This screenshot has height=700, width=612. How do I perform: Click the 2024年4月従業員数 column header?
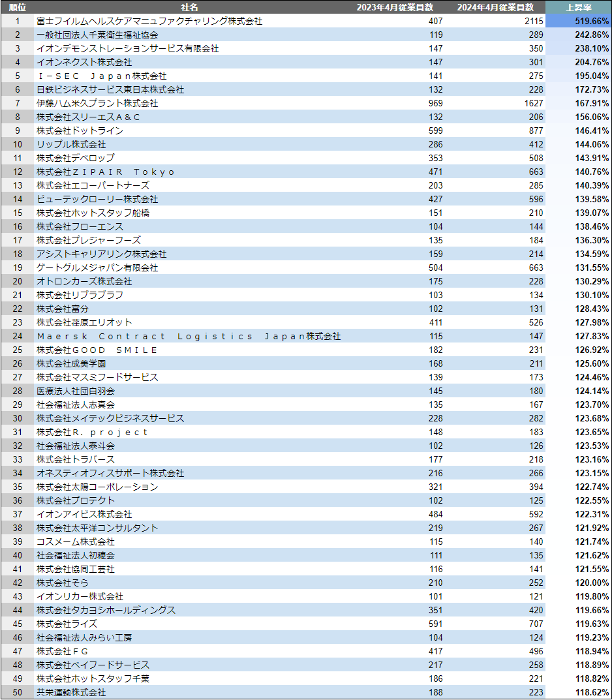[495, 7]
